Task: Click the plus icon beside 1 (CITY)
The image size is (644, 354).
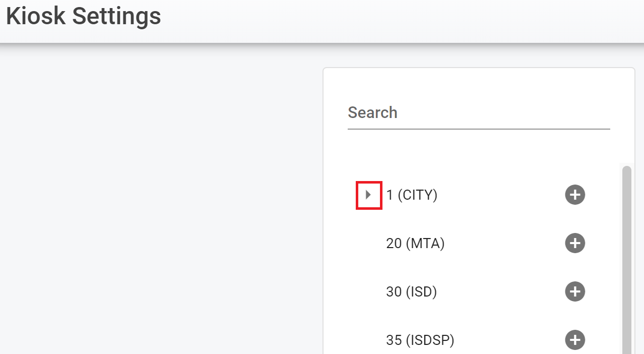Action: [574, 195]
